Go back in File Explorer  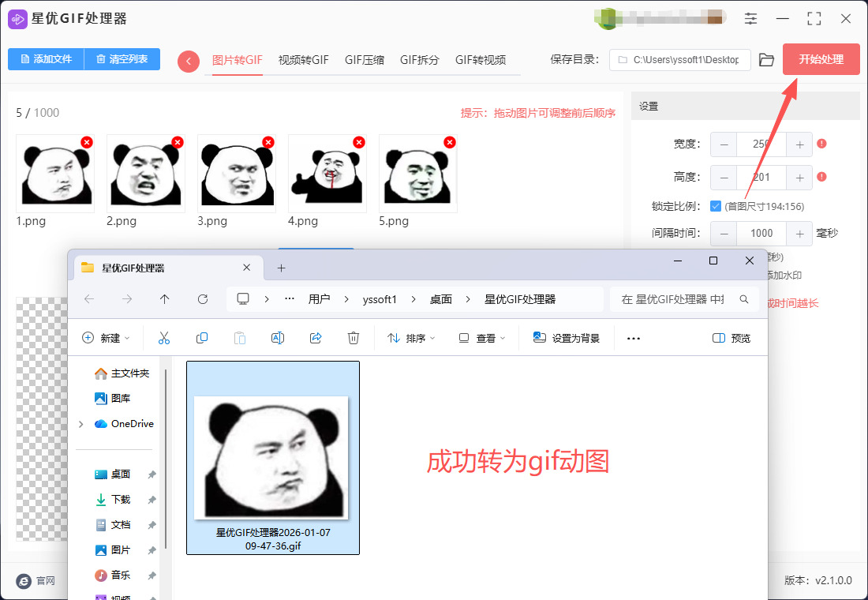pyautogui.click(x=89, y=299)
